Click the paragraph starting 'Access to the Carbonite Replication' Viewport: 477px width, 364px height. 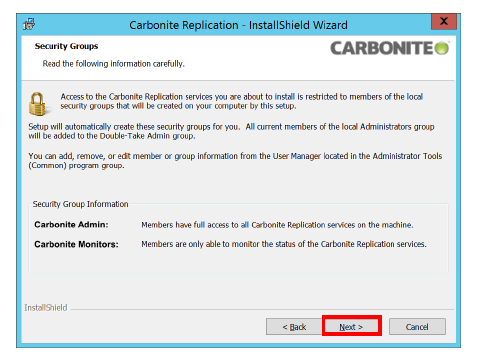(242, 101)
